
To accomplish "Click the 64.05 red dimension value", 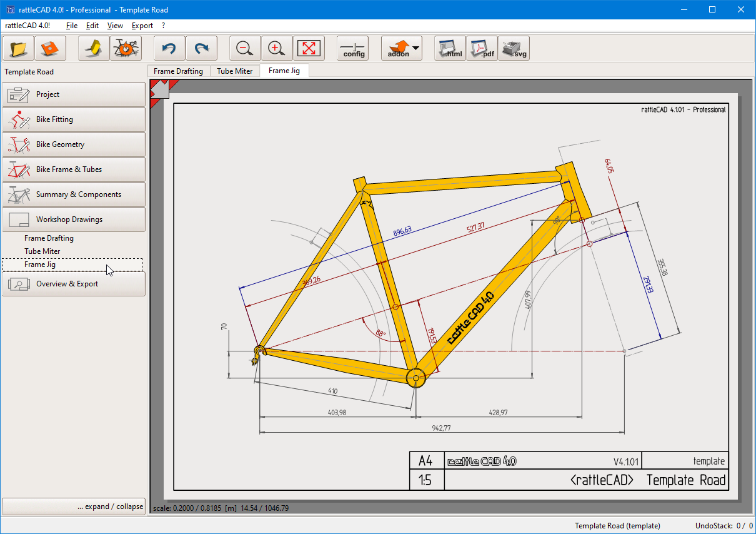I will [608, 166].
